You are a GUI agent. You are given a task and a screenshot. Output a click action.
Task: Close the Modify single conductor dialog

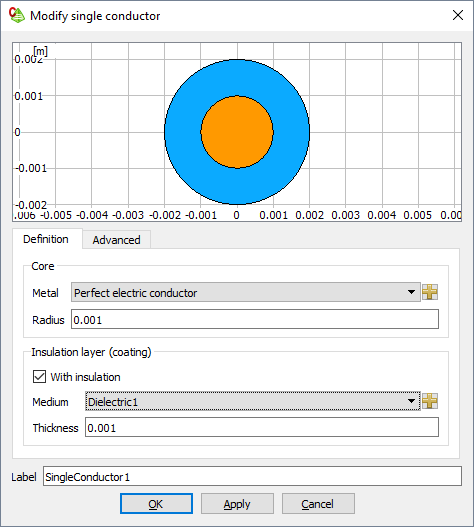[x=458, y=15]
